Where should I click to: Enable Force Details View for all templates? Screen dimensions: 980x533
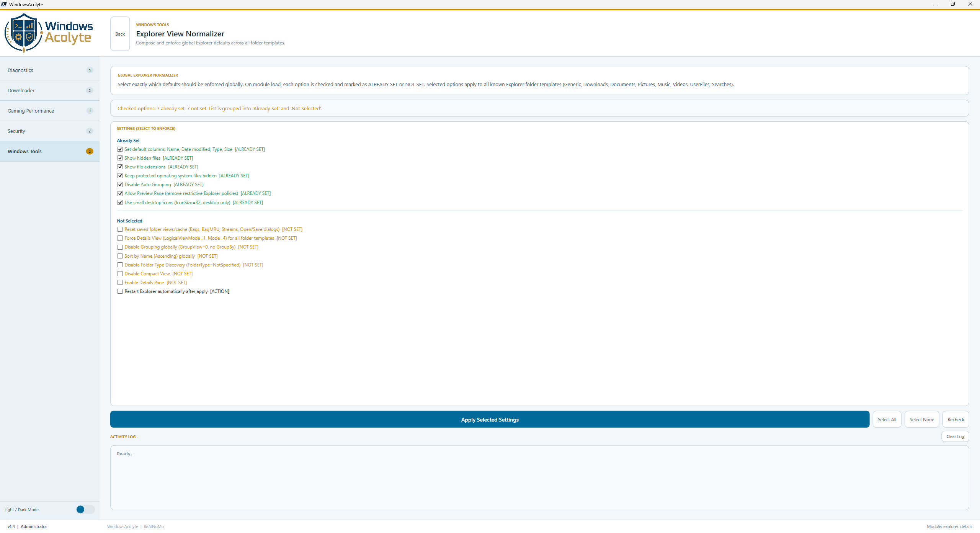tap(120, 238)
